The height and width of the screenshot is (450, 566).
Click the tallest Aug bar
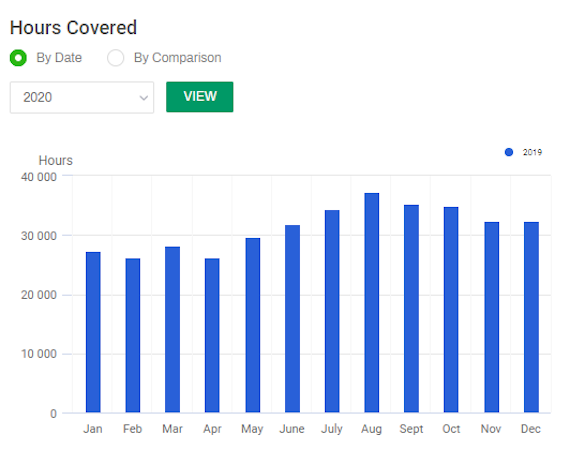(372, 303)
